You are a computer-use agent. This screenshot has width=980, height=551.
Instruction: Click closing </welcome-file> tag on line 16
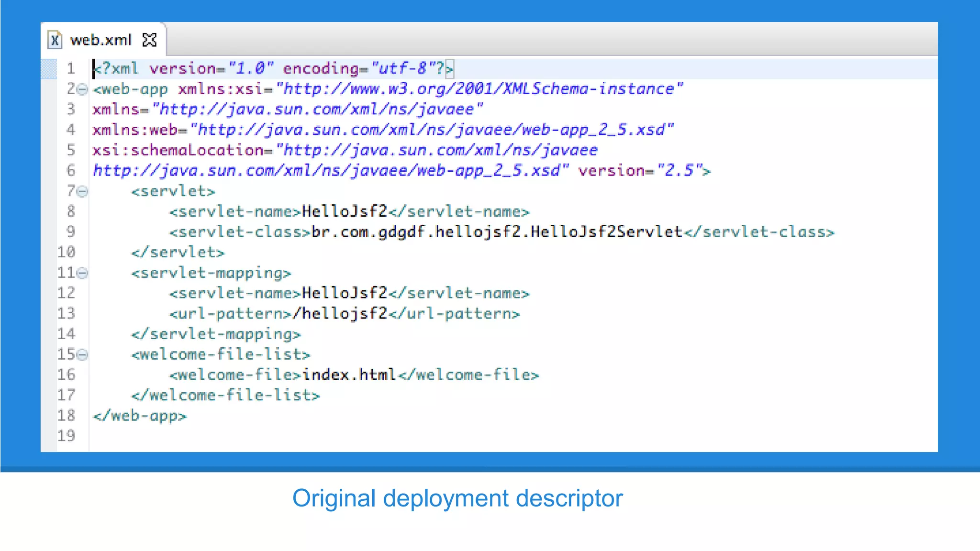click(x=468, y=375)
